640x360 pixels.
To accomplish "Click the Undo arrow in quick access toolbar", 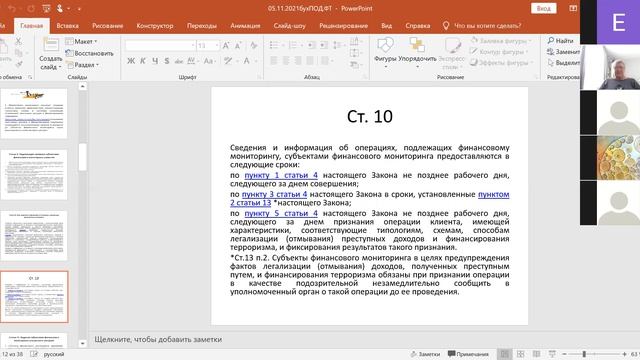I will click(x=11, y=8).
